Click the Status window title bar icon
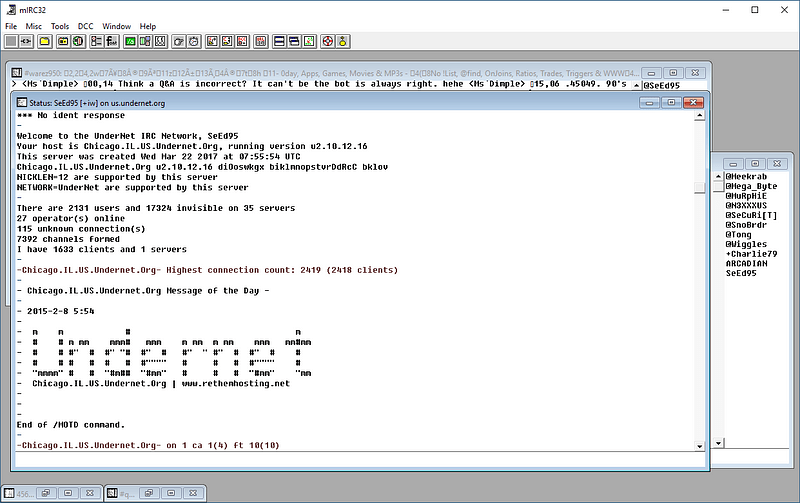The height and width of the screenshot is (503, 800). pos(21,103)
